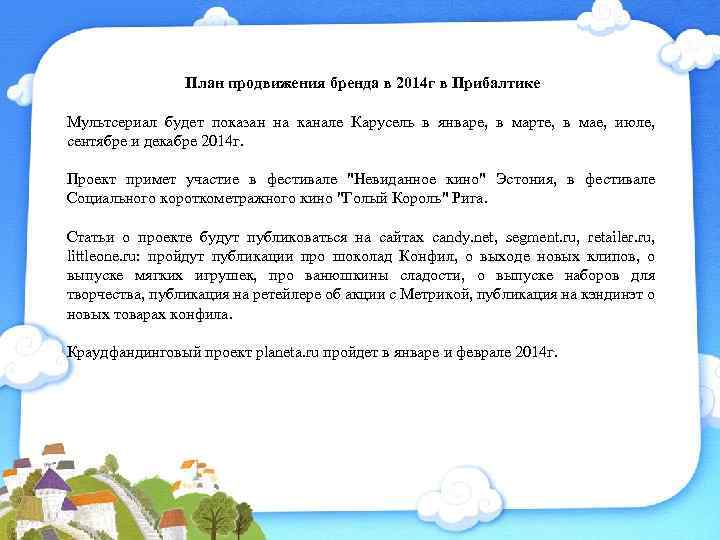
Task: Click the text "новых товарах конфила."
Action: pos(150,315)
